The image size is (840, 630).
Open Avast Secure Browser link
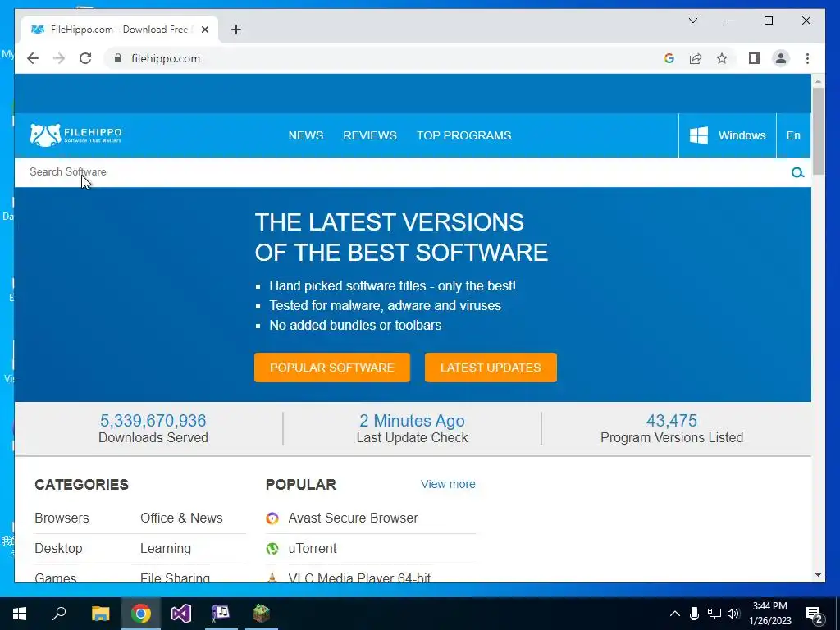(x=353, y=518)
